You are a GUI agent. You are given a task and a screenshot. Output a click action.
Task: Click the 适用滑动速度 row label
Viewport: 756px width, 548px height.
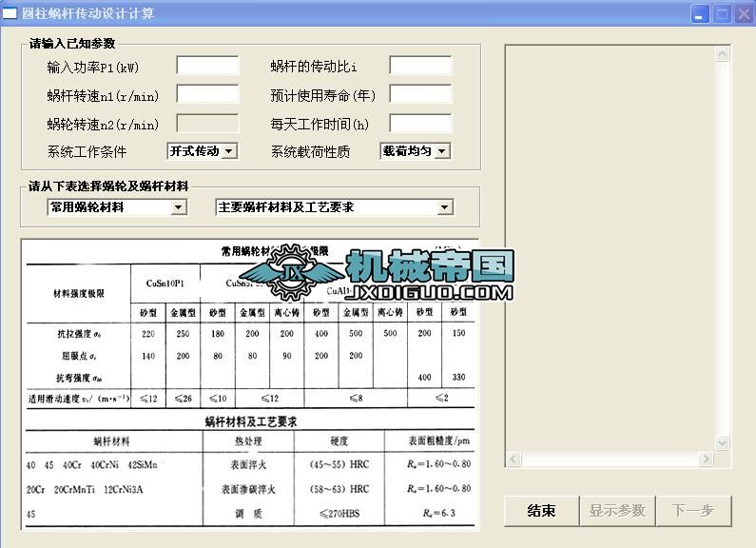coord(79,399)
